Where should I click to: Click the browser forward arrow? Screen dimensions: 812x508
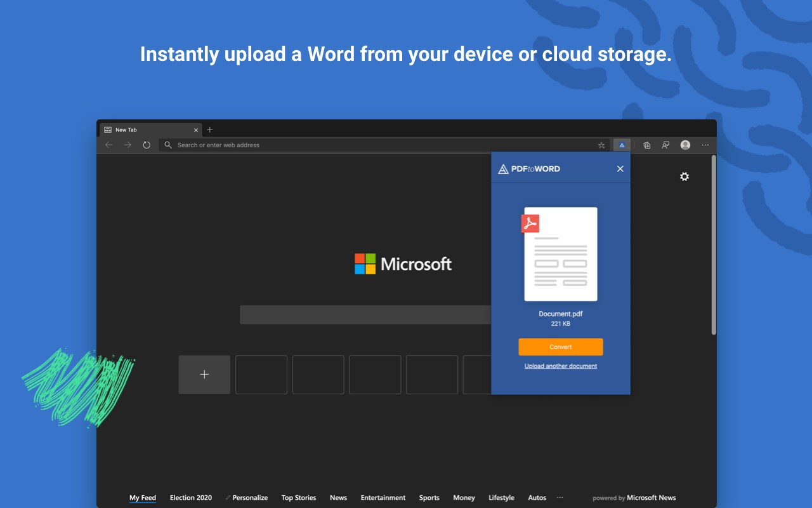pyautogui.click(x=128, y=145)
